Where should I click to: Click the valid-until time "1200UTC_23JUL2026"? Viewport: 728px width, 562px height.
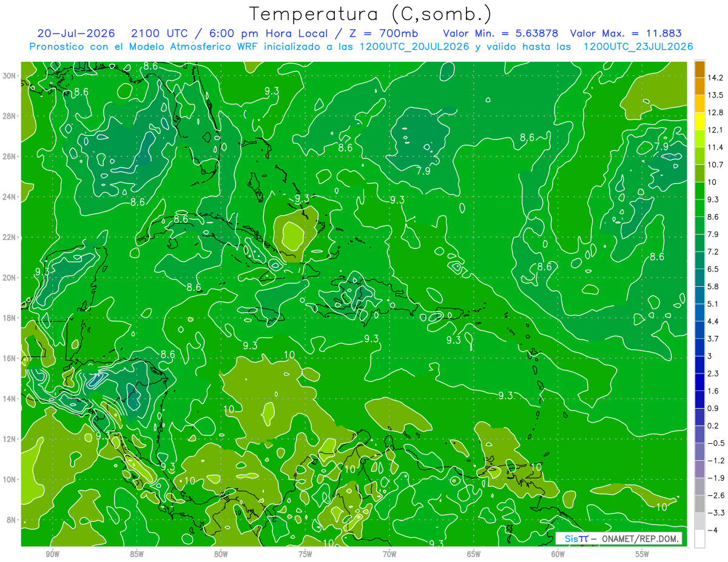638,47
